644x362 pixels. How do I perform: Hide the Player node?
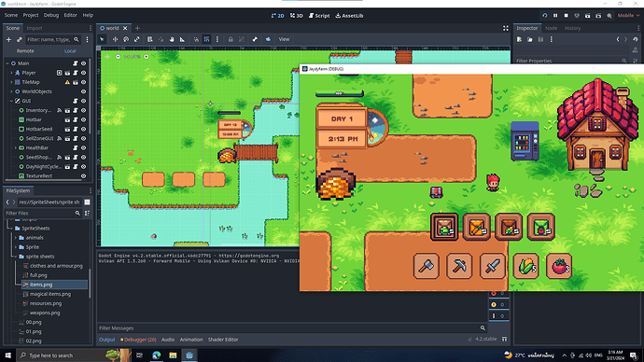(x=83, y=73)
